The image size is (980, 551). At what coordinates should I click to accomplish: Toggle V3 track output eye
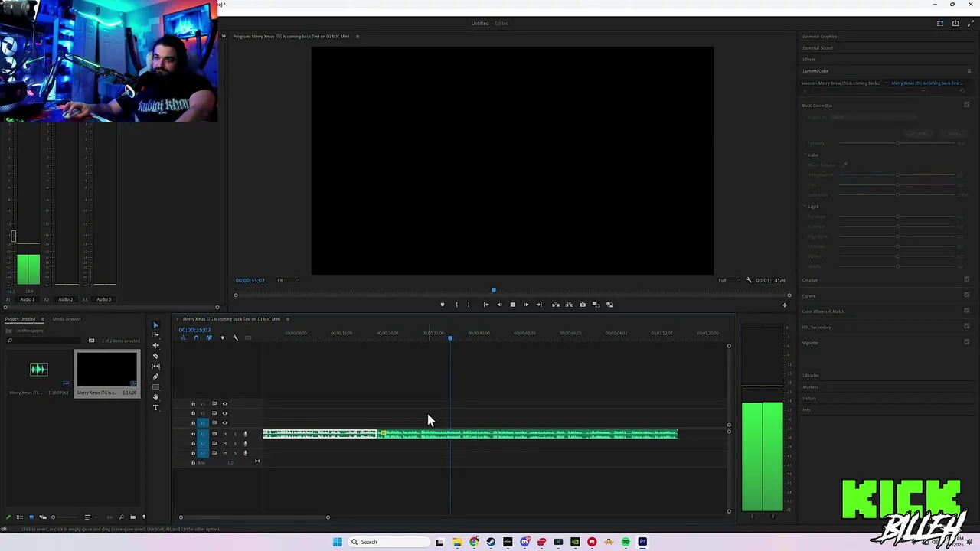pyautogui.click(x=224, y=403)
